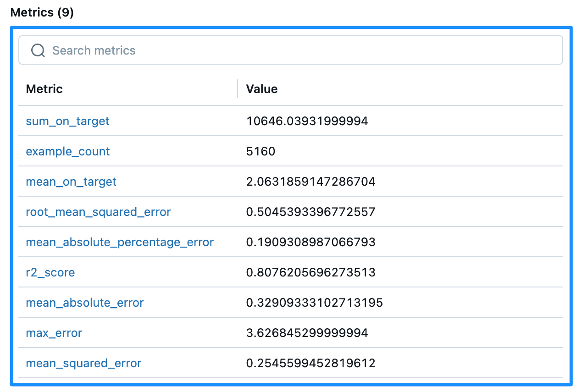Select the mean_absolute_percentage_error link
The image size is (582, 392).
120,242
